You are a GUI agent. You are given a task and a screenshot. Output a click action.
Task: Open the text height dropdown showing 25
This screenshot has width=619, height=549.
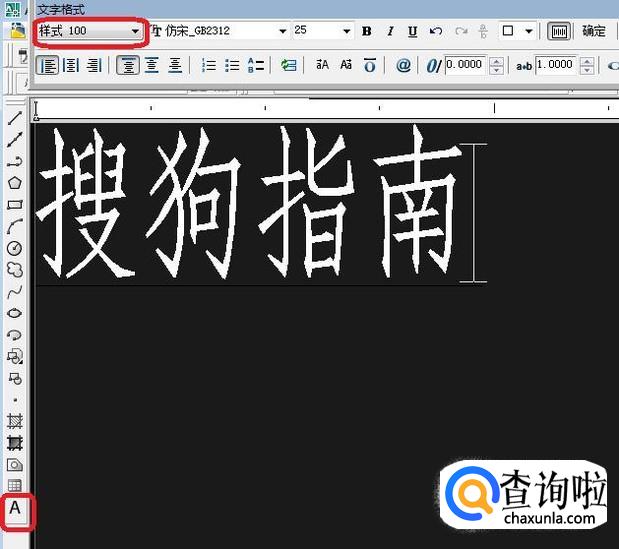(322, 30)
